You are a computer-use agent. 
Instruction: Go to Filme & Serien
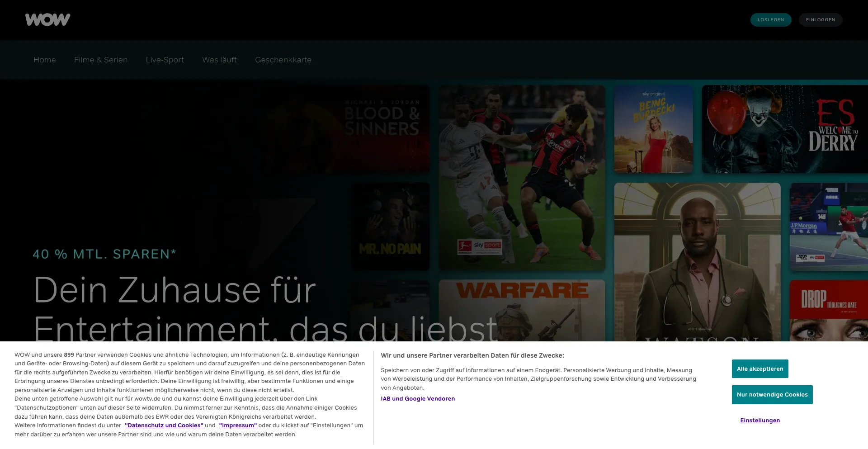[x=101, y=60]
